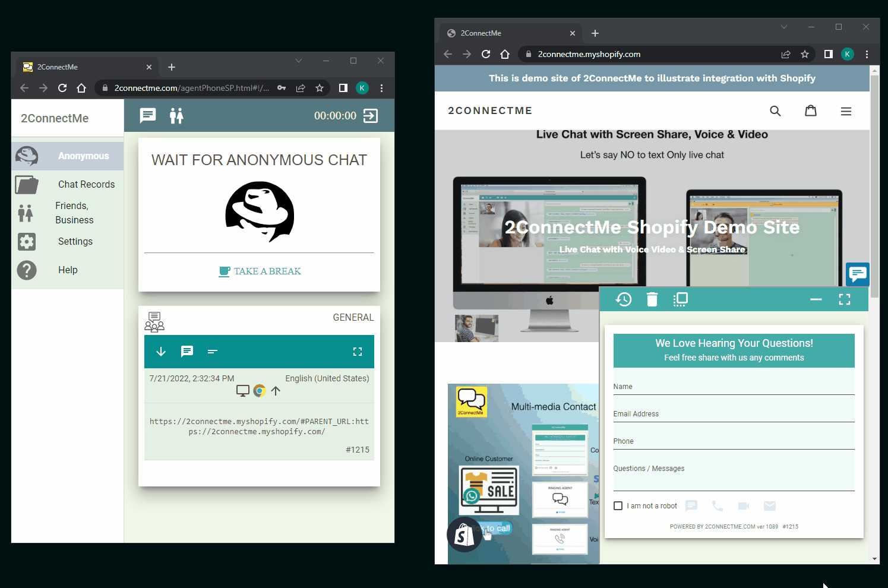
Task: Click the floating chat bubble button
Action: pos(858,274)
